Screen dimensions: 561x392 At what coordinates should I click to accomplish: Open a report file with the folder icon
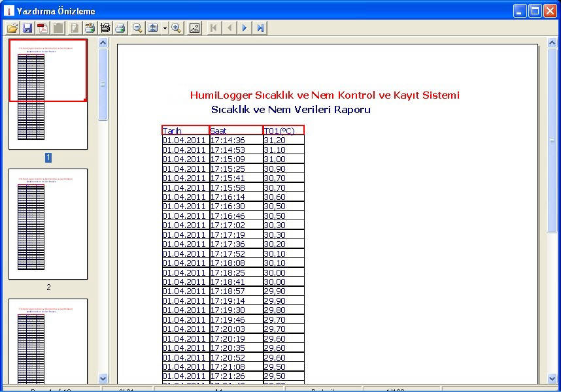pyautogui.click(x=12, y=28)
